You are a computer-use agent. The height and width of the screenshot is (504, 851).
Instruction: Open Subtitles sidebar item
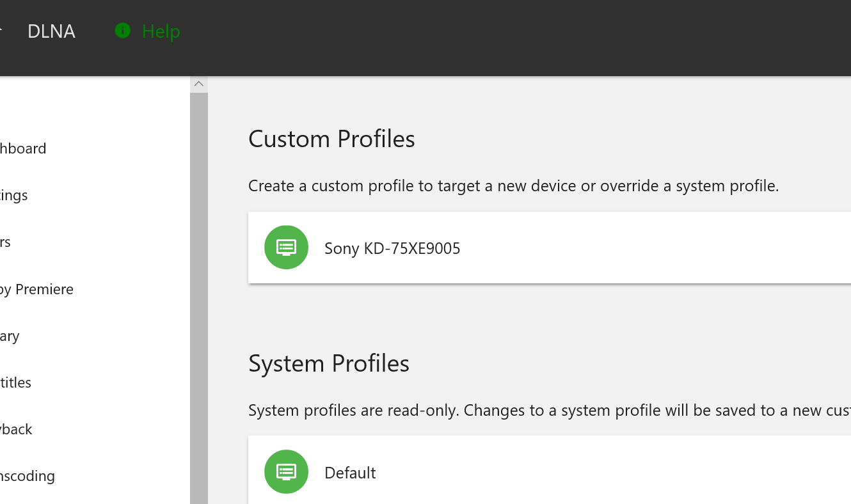[x=16, y=382]
